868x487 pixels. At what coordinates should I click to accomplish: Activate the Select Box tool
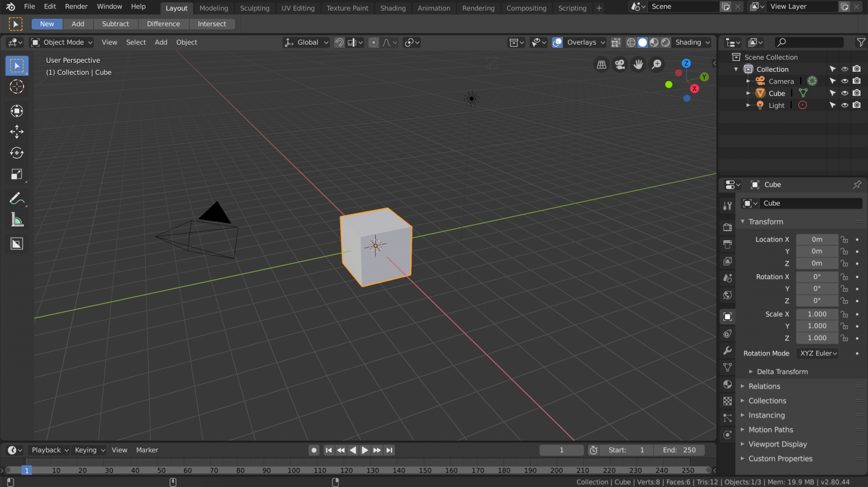point(17,66)
